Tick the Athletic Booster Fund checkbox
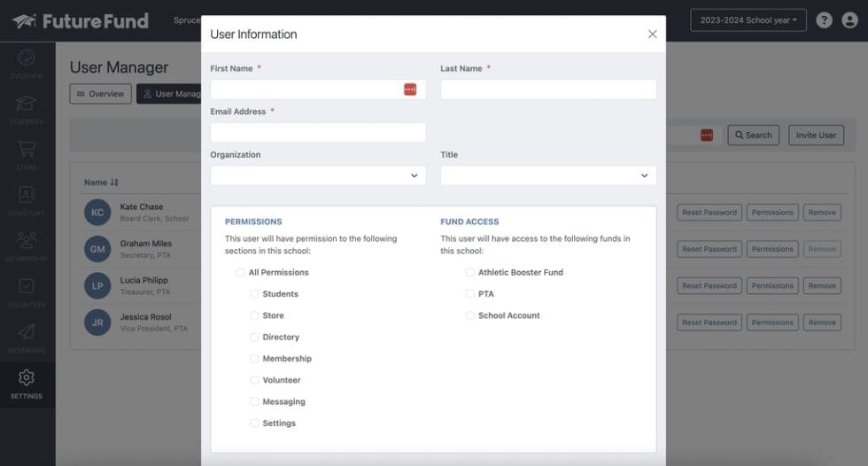This screenshot has width=868, height=466. [470, 273]
